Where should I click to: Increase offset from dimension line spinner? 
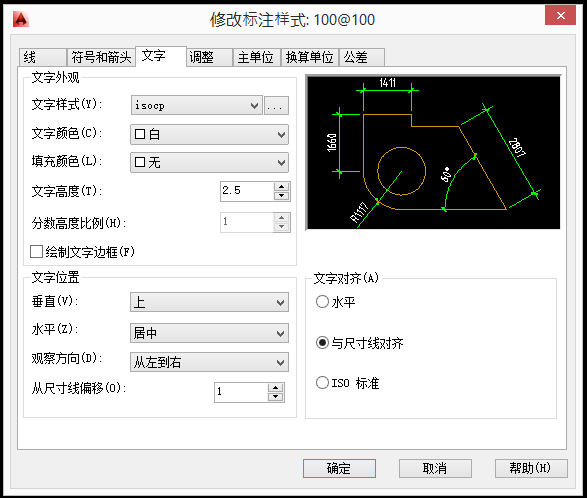pyautogui.click(x=276, y=388)
